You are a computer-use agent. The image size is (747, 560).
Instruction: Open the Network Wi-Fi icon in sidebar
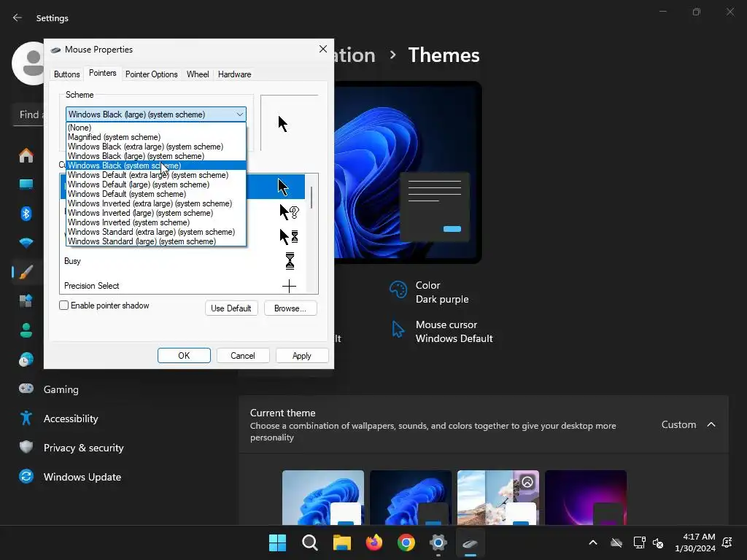coord(26,243)
